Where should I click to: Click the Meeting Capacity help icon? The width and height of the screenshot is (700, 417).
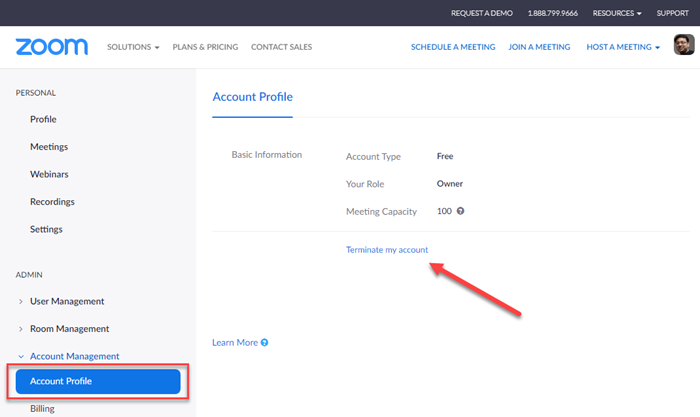pos(460,211)
